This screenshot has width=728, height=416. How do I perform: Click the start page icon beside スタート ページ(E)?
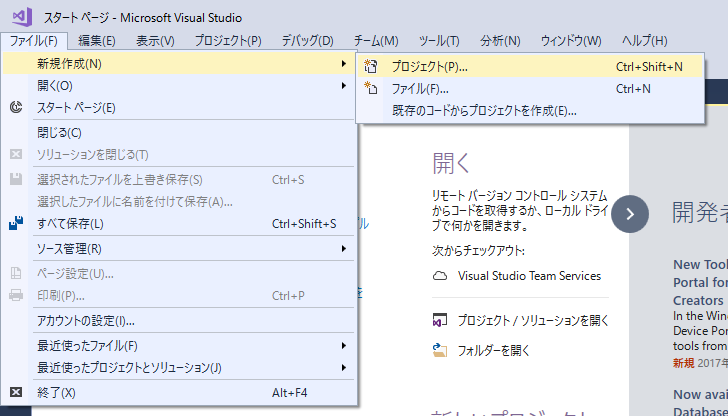[x=16, y=108]
